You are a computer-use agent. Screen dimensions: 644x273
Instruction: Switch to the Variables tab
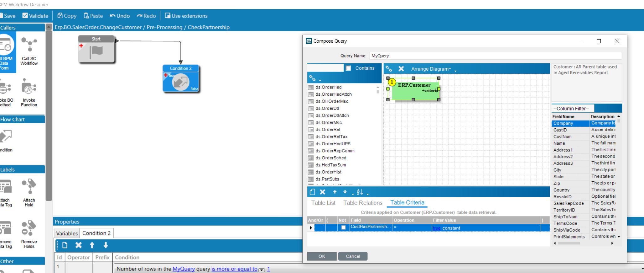coord(67,233)
